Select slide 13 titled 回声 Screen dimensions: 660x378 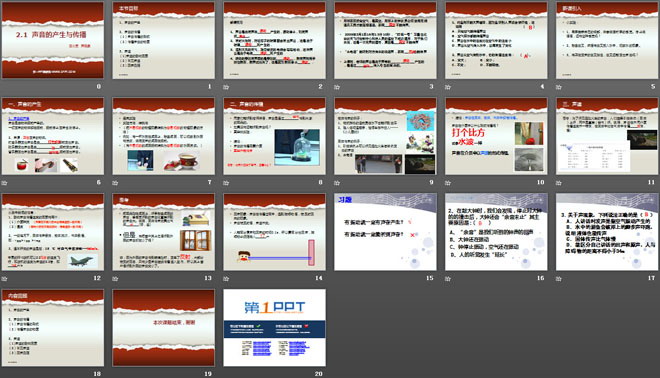click(164, 232)
